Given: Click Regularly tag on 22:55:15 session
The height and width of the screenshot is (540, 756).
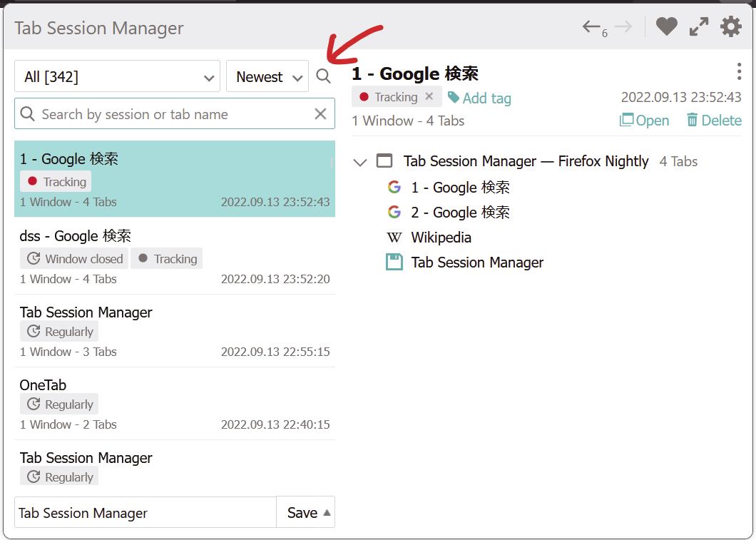Looking at the screenshot, I should pos(59,331).
